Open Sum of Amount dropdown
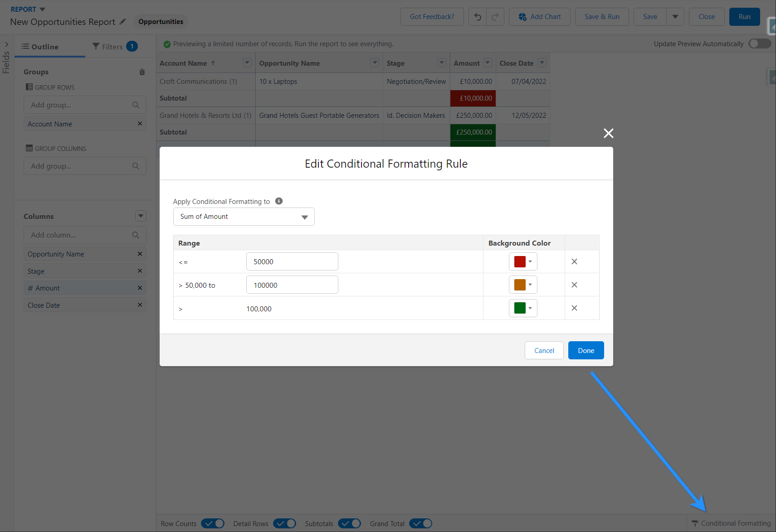Screen dimensions: 776x532 point(244,217)
